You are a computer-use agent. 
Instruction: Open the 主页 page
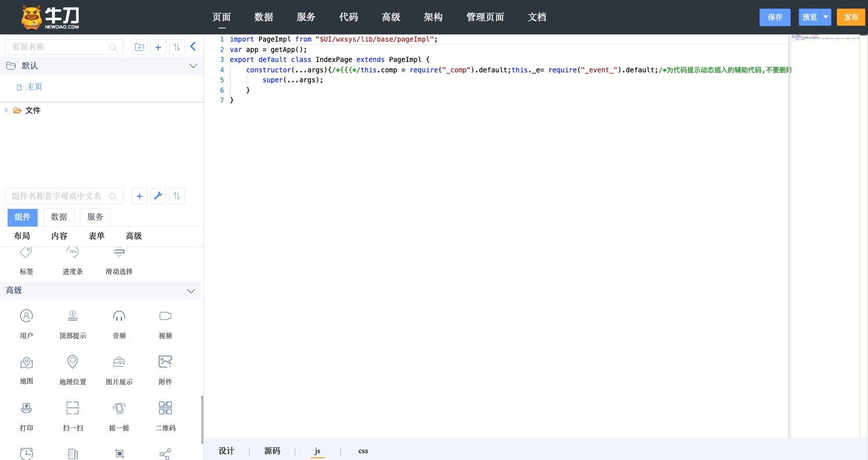click(34, 87)
